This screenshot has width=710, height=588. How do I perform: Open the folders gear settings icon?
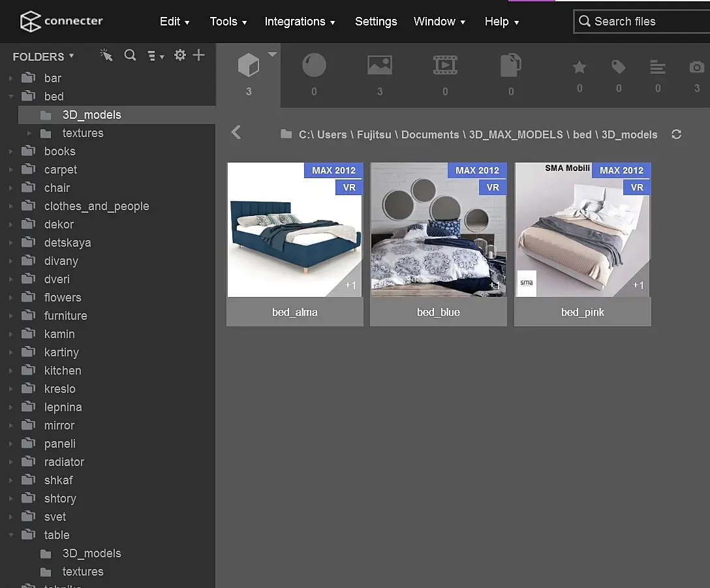(x=179, y=55)
